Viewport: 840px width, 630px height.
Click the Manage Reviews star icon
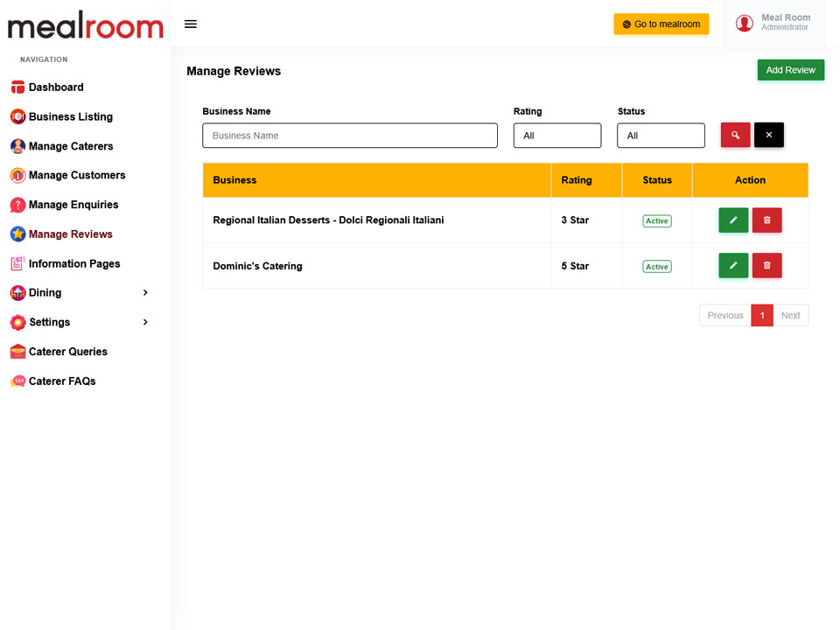pos(17,234)
